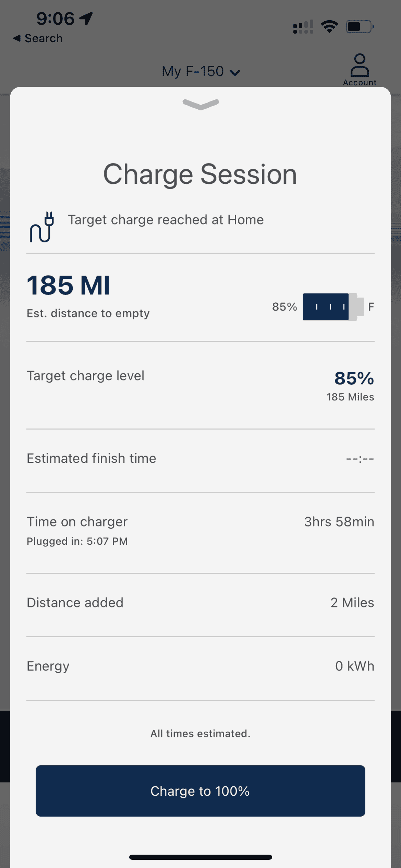Select the Target charge level row

coord(200,385)
